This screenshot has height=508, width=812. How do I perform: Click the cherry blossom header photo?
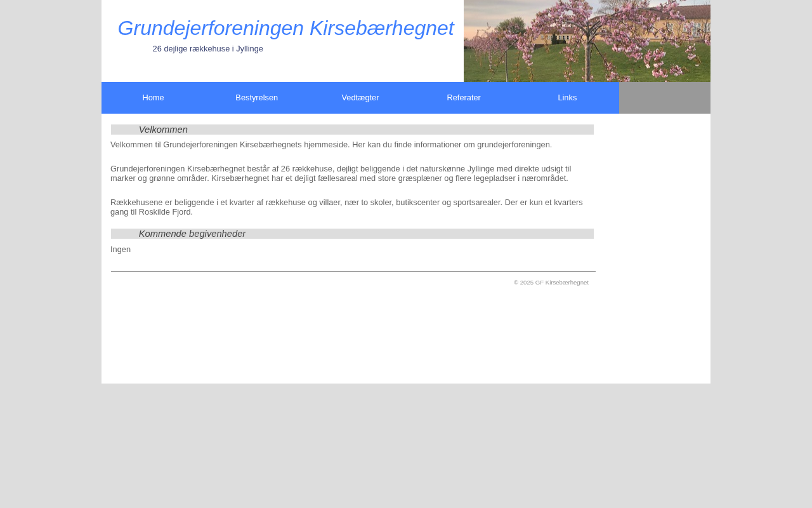(587, 41)
